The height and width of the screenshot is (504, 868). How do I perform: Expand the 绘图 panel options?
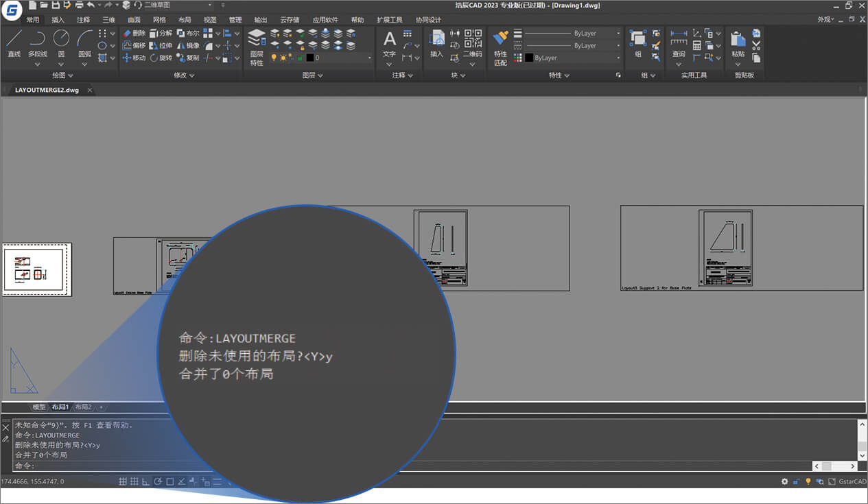pos(62,75)
